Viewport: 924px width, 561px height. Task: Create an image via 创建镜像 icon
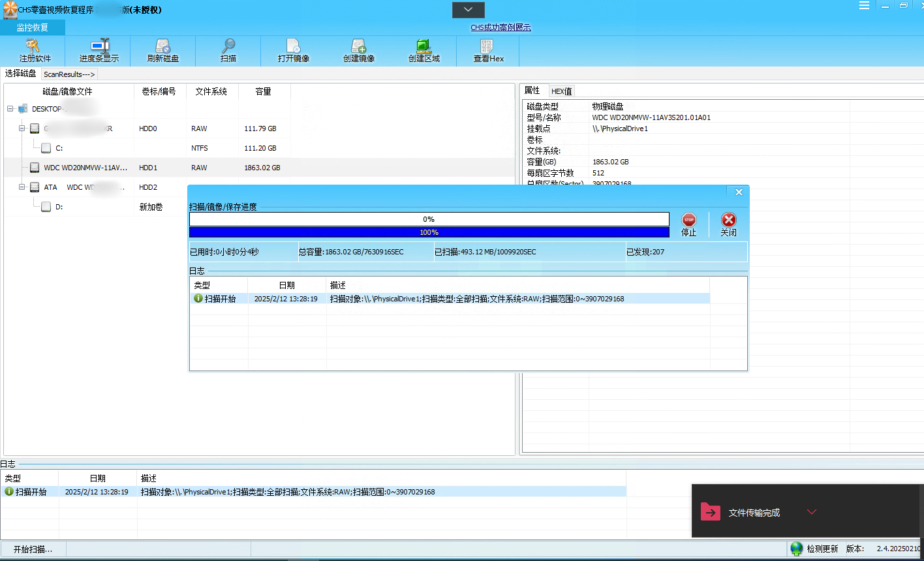tap(359, 46)
